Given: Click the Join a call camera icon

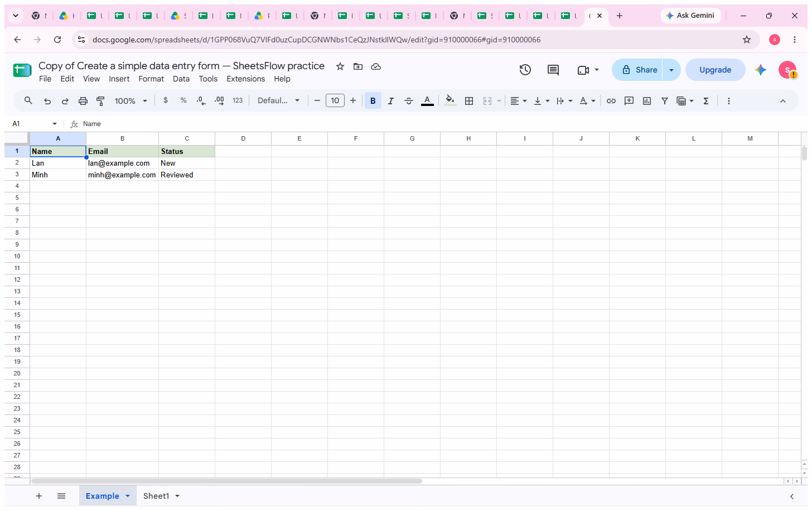Looking at the screenshot, I should [583, 70].
